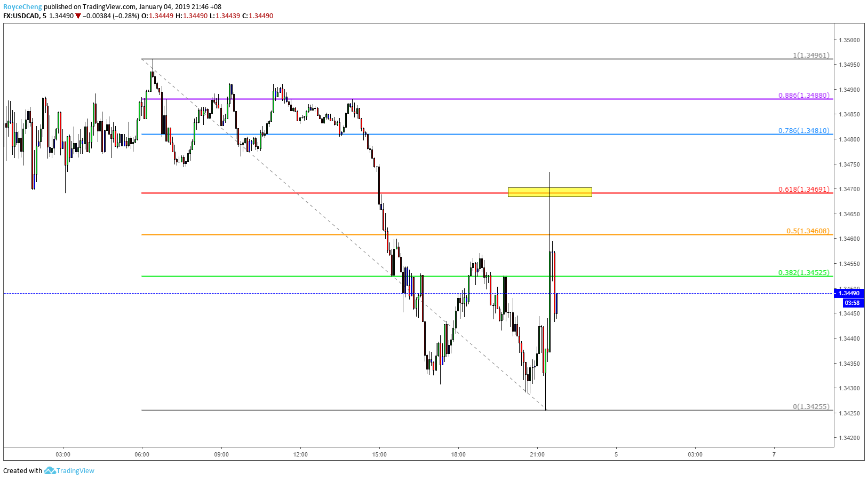The height and width of the screenshot is (480, 868).
Task: Click the 15:00 time axis label
Action: [379, 454]
